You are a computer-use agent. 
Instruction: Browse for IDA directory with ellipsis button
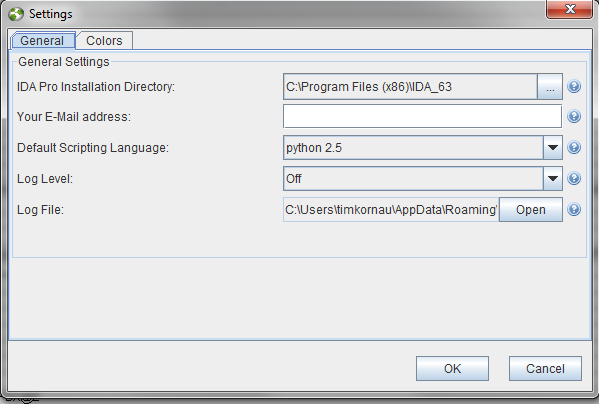(x=550, y=87)
